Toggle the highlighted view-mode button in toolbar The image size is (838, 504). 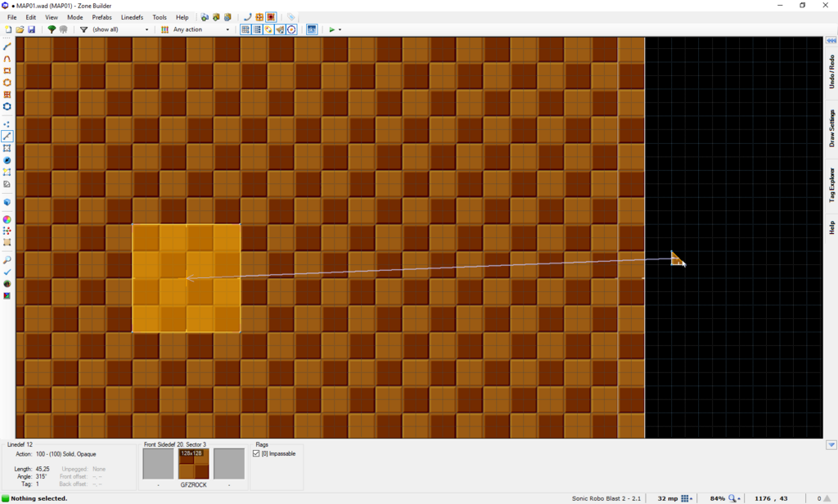pyautogui.click(x=311, y=29)
